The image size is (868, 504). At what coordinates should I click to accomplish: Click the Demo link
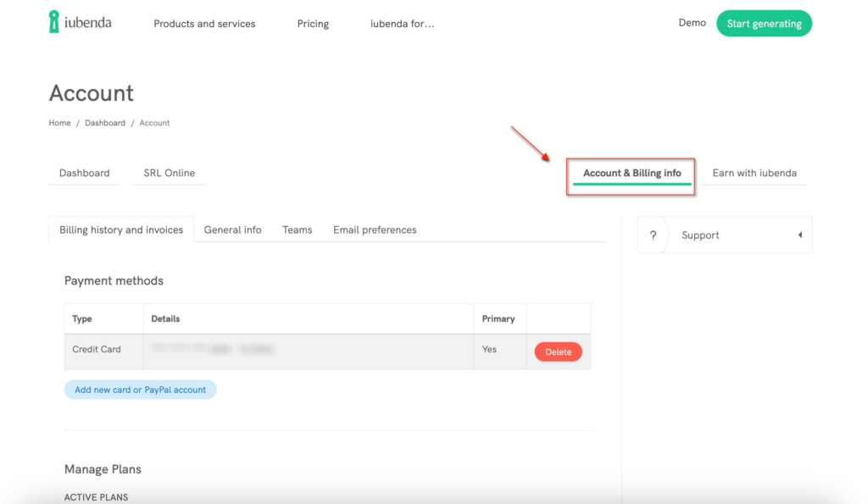(692, 23)
